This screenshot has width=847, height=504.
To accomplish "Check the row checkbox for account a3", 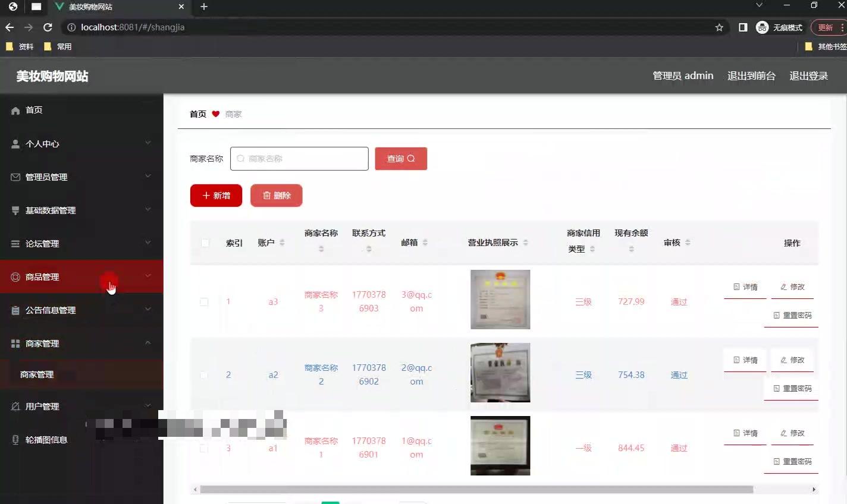I will 204,302.
